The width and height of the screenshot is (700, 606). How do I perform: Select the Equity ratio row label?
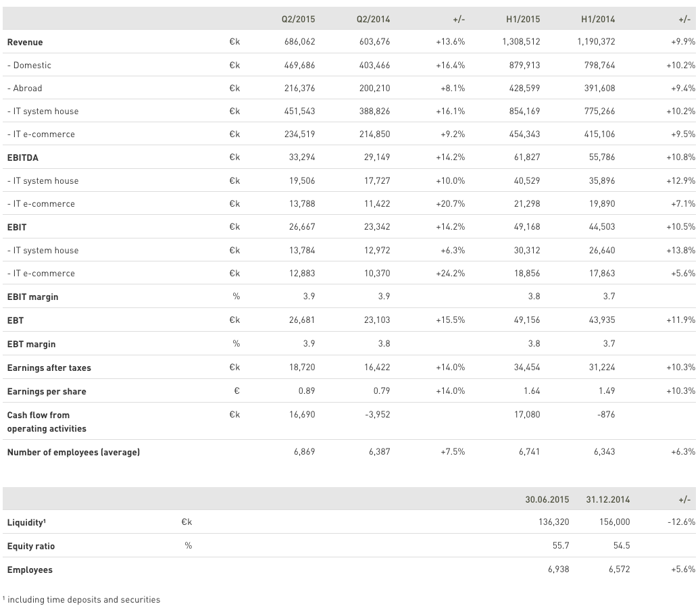[31, 547]
